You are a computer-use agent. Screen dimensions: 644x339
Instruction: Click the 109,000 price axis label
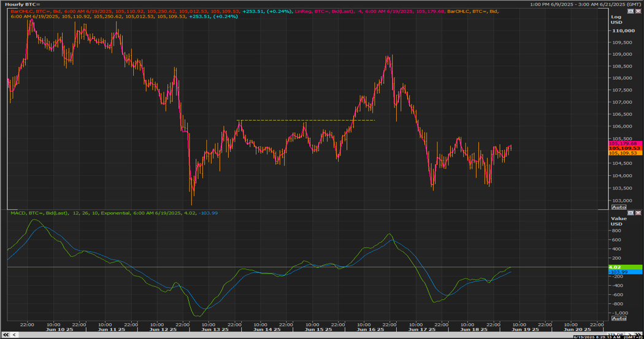(623, 54)
